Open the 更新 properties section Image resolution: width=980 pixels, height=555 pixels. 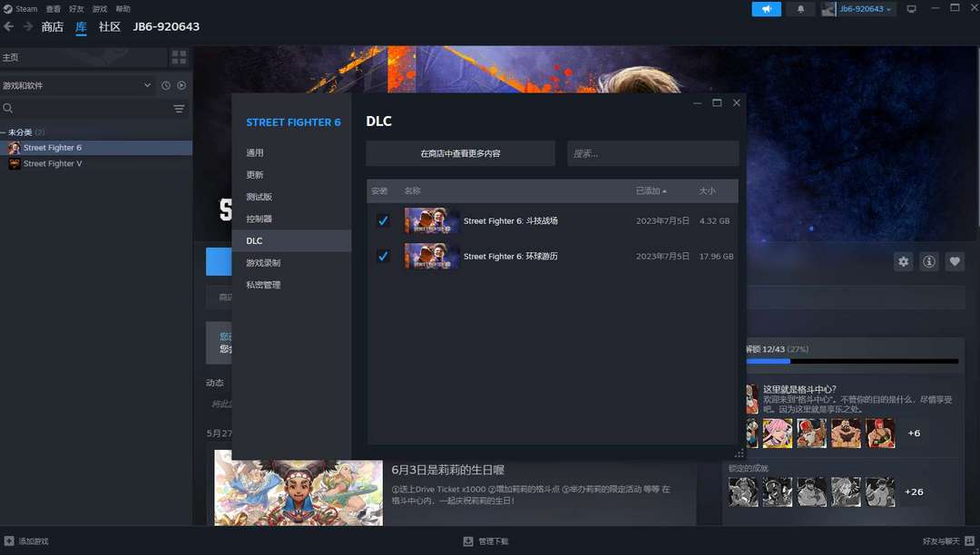(291, 175)
